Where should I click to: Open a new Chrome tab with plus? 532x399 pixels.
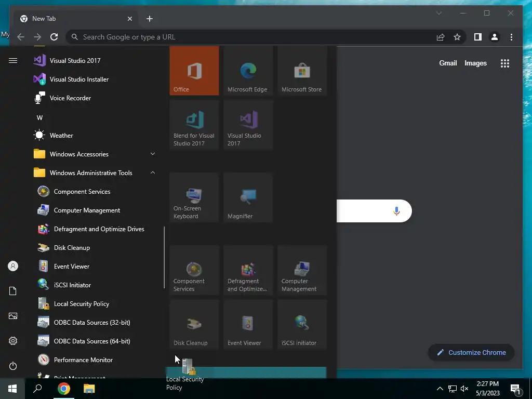[149, 19]
